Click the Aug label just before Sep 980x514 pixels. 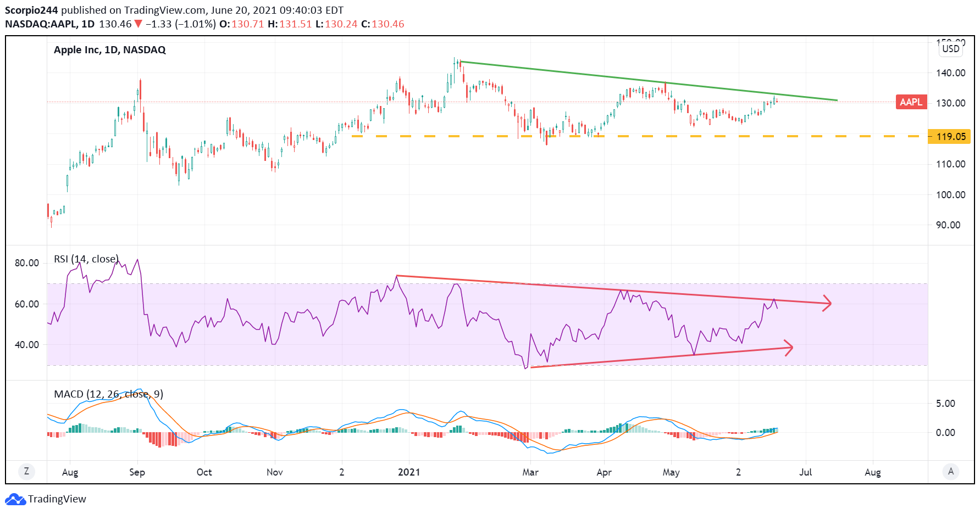click(70, 472)
